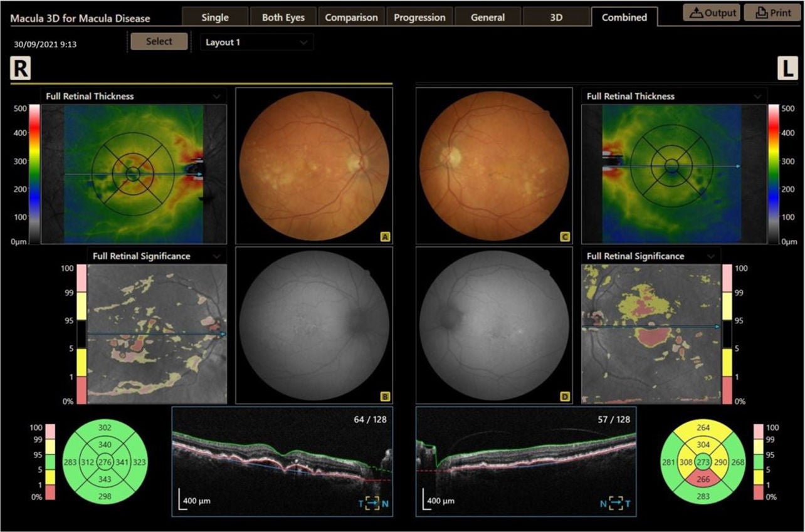The width and height of the screenshot is (805, 532).
Task: Go to the Progression tab
Action: pyautogui.click(x=419, y=17)
